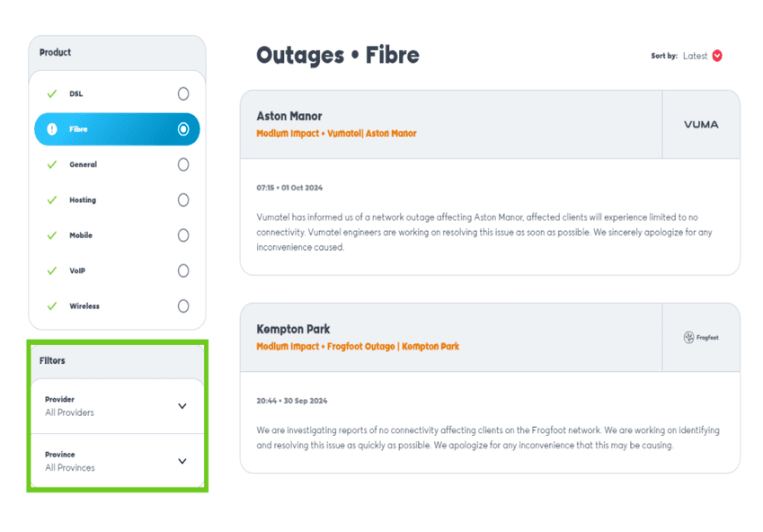Viewport: 763px width, 532px height.
Task: Click the VUMA provider logo
Action: 701,125
